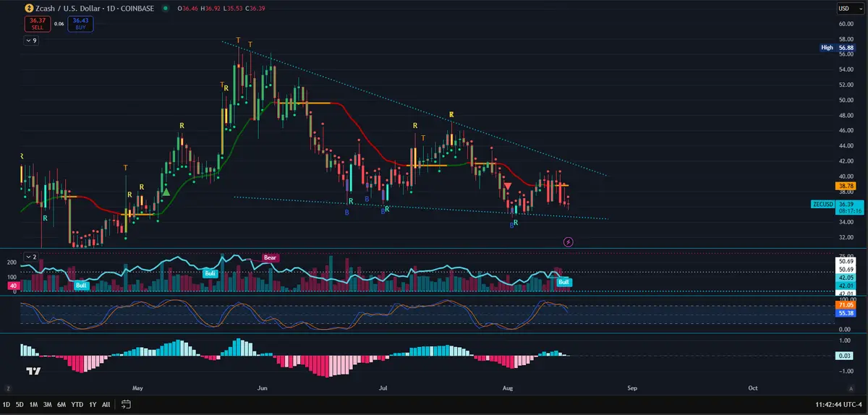868x415 pixels.
Task: Click the Sep label on the time axis
Action: [631, 388]
